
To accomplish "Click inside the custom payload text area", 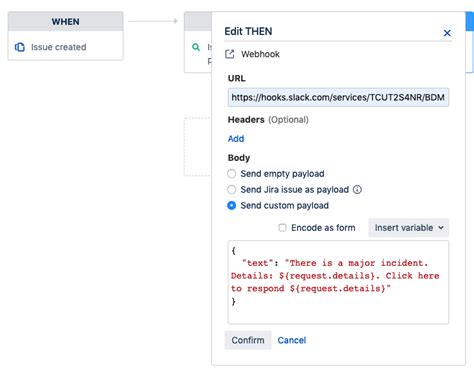I will 338,282.
